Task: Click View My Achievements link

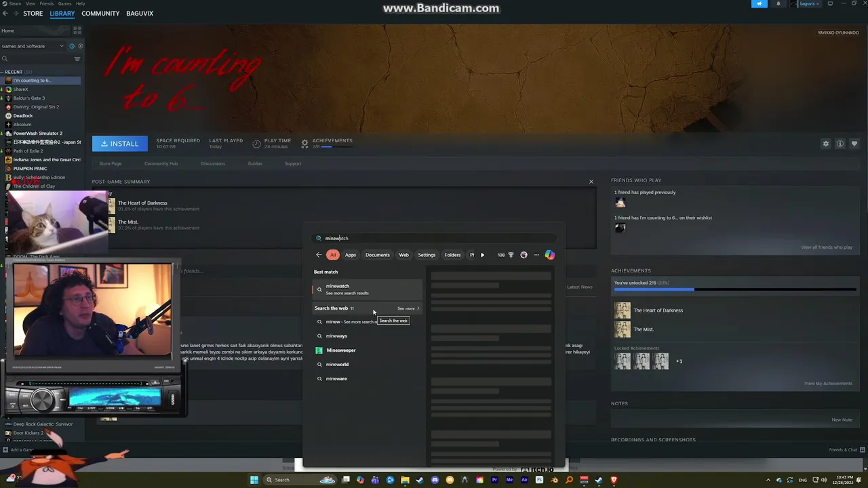Action: tap(828, 384)
